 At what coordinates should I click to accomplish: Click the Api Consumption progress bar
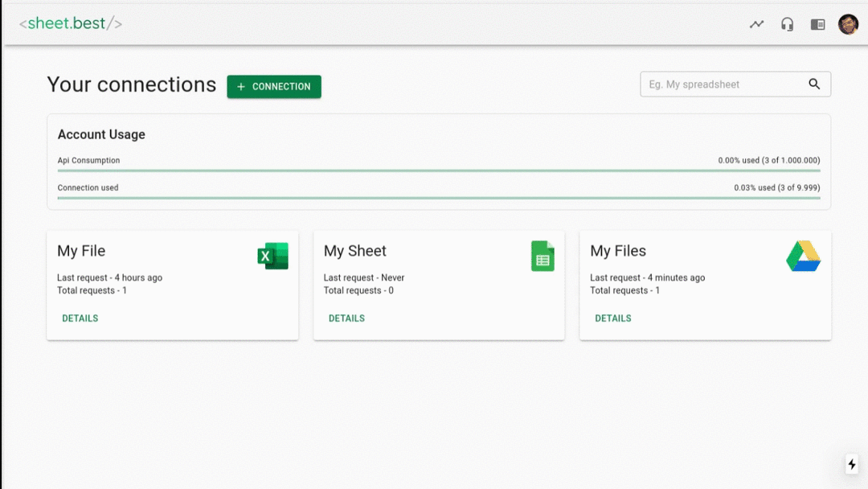[x=439, y=171]
